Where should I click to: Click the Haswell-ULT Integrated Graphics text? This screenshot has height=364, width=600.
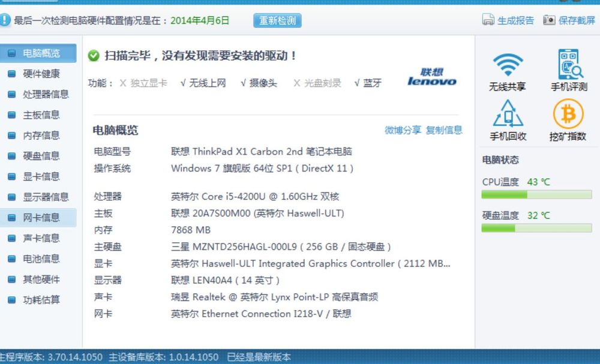[x=310, y=264]
